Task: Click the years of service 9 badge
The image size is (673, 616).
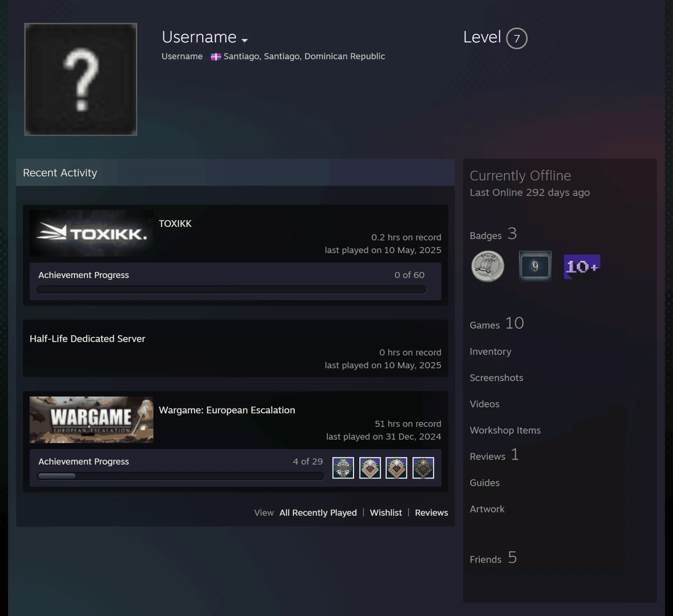Action: click(535, 266)
